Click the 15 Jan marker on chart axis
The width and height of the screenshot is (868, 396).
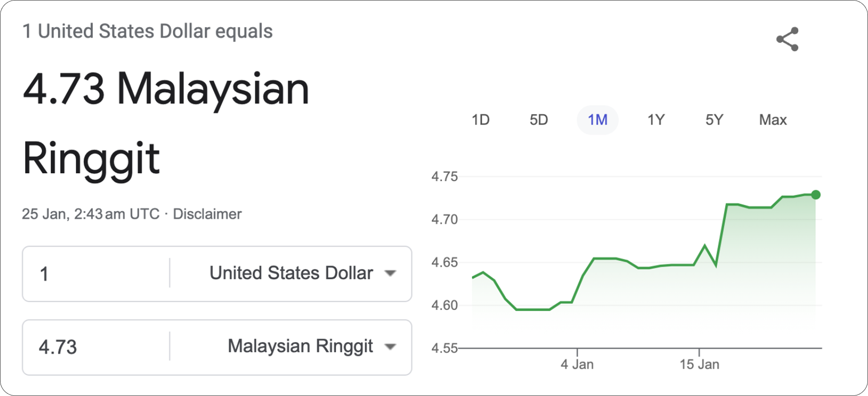(699, 364)
